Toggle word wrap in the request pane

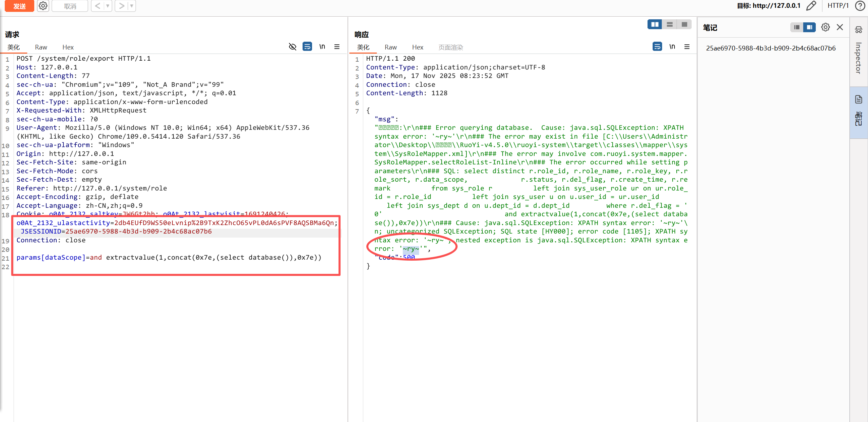(307, 46)
